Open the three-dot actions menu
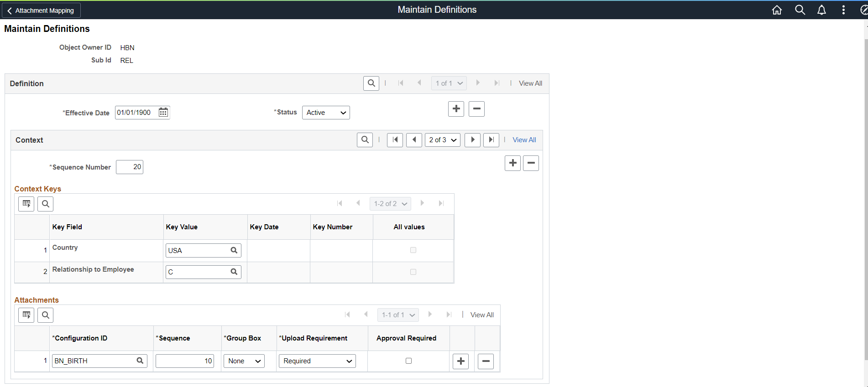This screenshot has height=387, width=868. point(843,10)
